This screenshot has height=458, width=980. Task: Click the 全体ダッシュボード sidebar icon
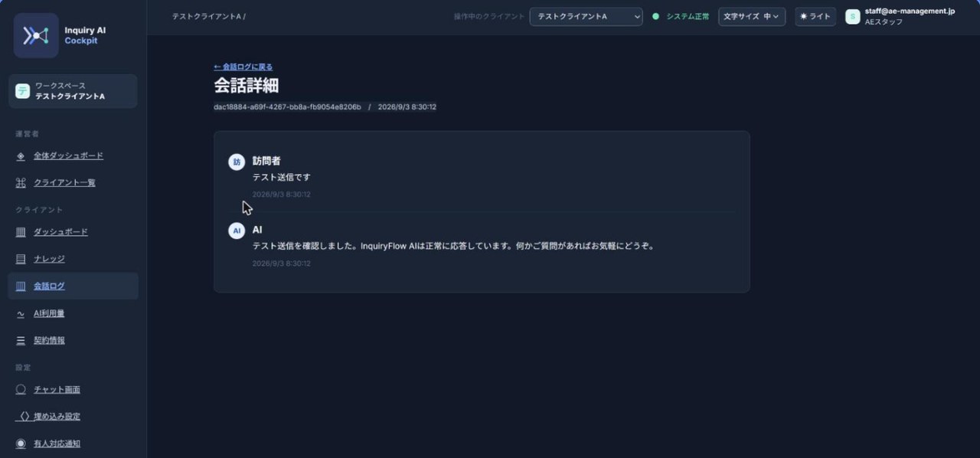[x=21, y=156]
